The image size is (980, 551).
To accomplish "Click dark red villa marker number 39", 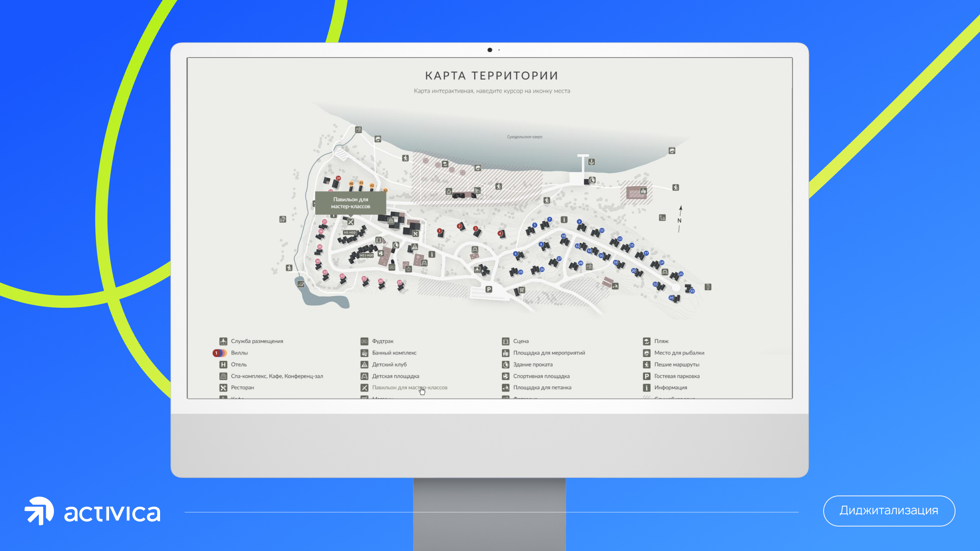I will 338,178.
